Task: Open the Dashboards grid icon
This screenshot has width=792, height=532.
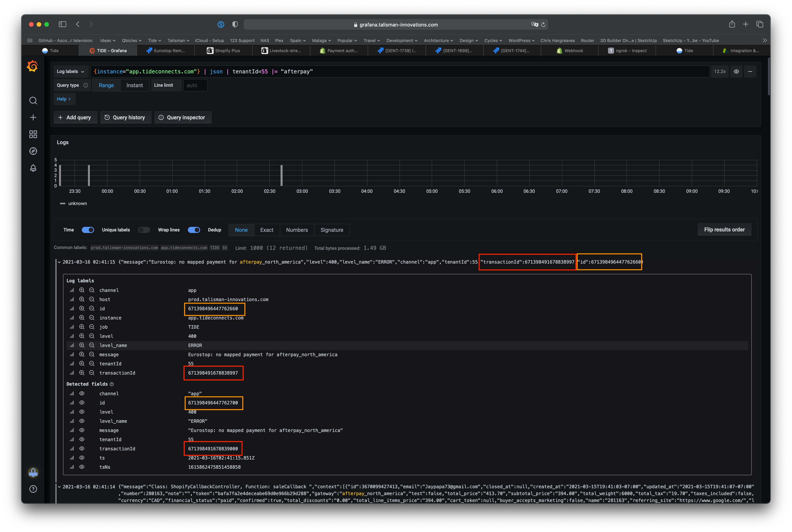Action: point(33,134)
